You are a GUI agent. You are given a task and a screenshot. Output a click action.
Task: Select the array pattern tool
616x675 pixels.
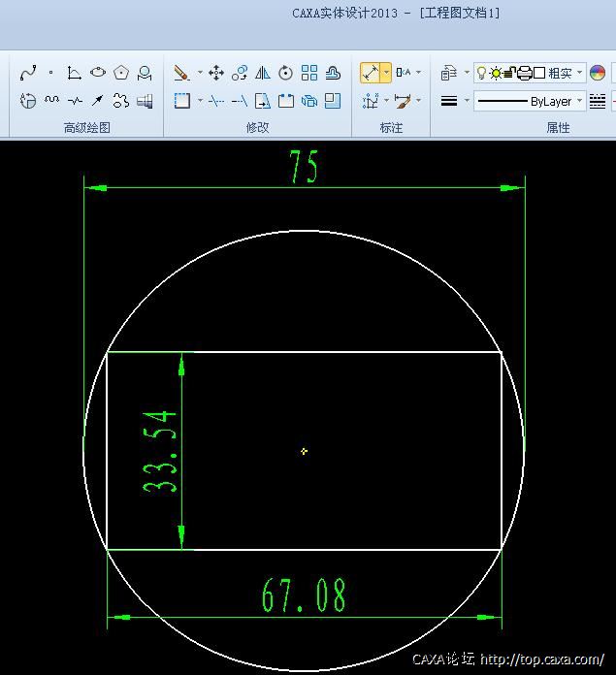coord(309,73)
